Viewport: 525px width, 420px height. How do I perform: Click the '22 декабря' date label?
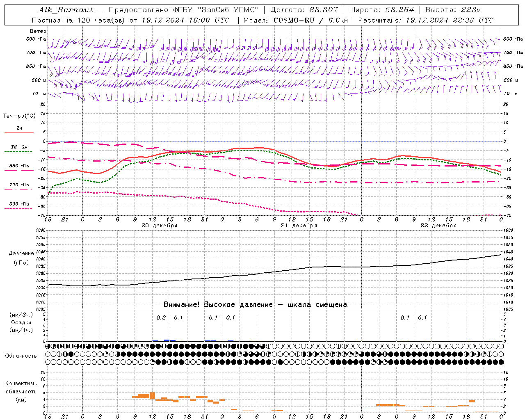coord(438,226)
